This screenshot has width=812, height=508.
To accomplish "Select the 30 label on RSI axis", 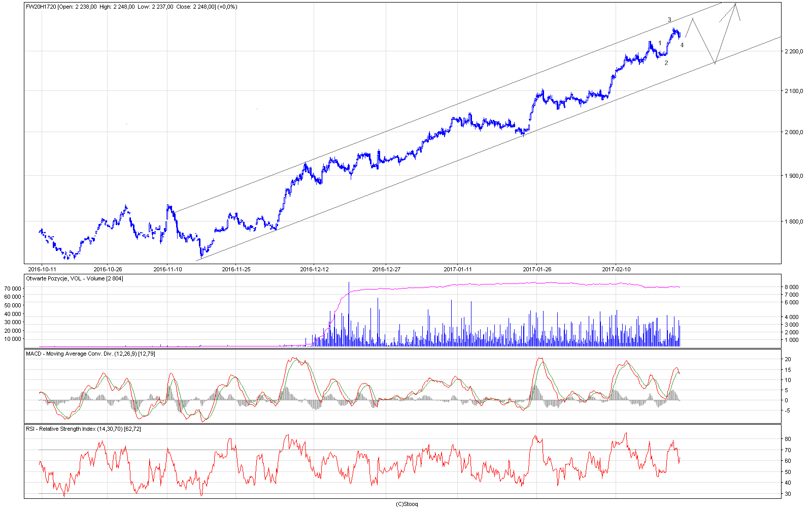I will pyautogui.click(x=788, y=494).
